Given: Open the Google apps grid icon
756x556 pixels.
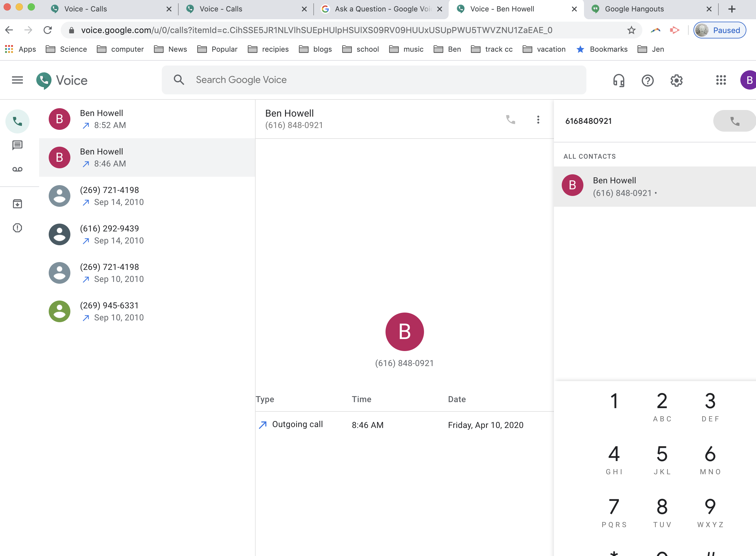Looking at the screenshot, I should 721,80.
